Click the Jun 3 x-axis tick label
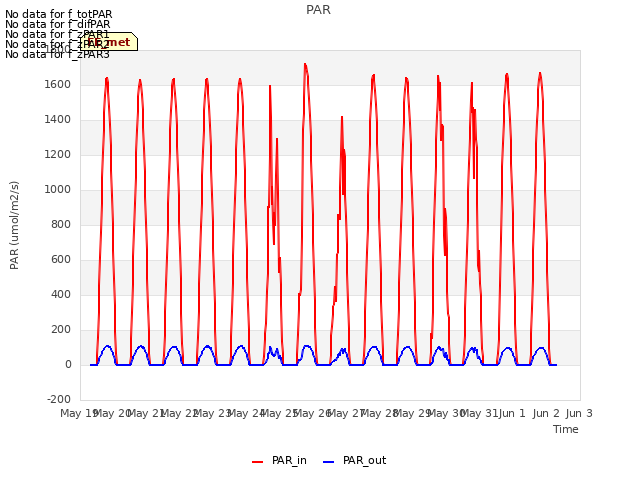Image resolution: width=640 pixels, height=480 pixels. (x=579, y=413)
